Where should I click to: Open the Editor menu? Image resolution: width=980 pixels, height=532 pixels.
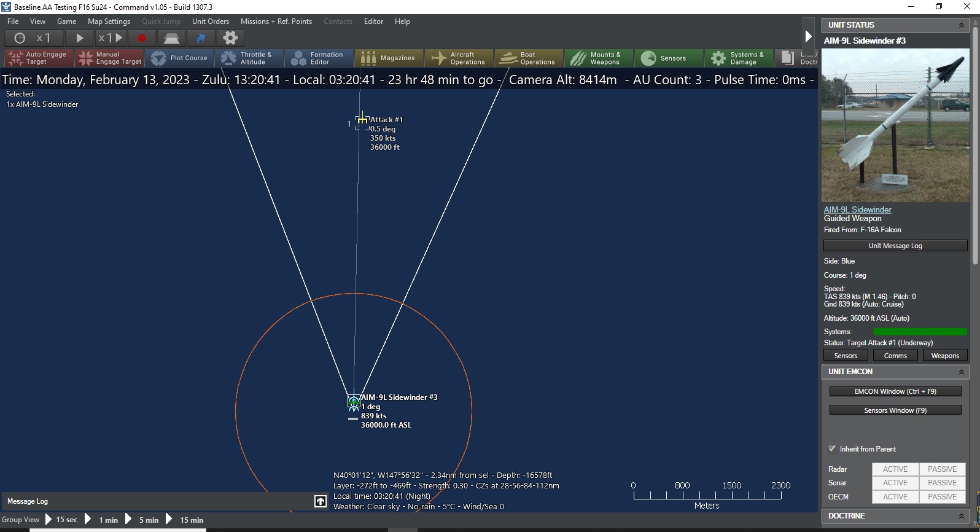coord(373,22)
